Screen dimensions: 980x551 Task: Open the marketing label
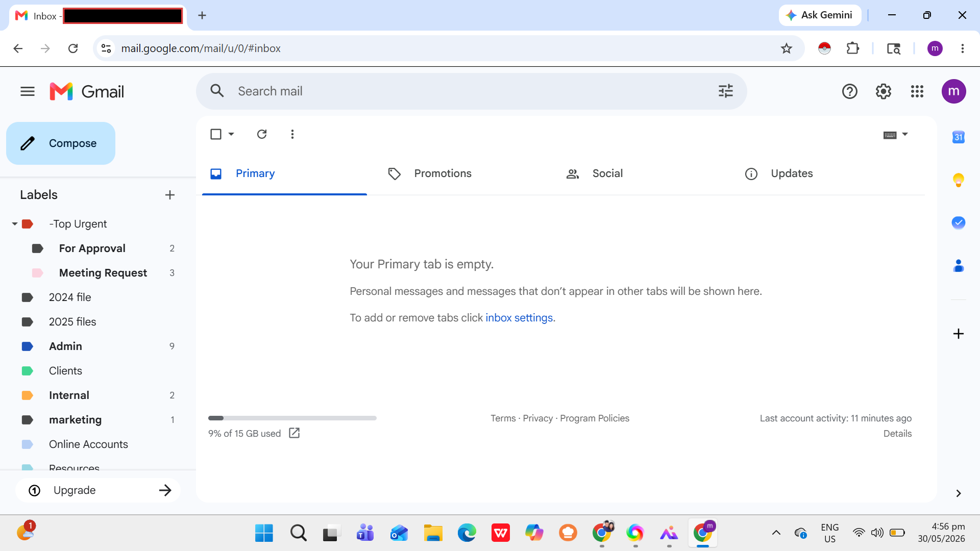pos(75,420)
